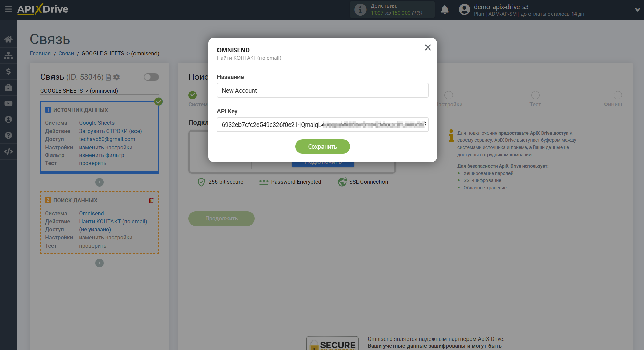Open the hamburger menu at top left
Viewport: 644px width, 350px height.
tap(8, 9)
